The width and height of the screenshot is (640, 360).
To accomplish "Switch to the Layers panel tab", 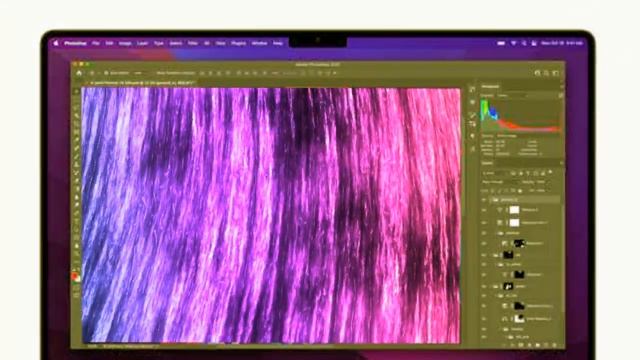I will [487, 163].
